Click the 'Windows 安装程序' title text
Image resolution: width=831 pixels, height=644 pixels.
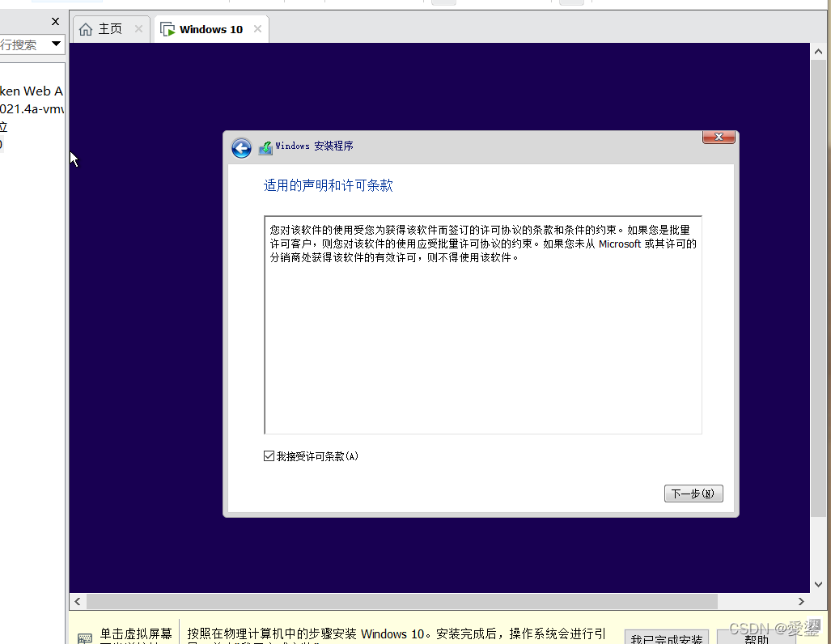click(314, 146)
